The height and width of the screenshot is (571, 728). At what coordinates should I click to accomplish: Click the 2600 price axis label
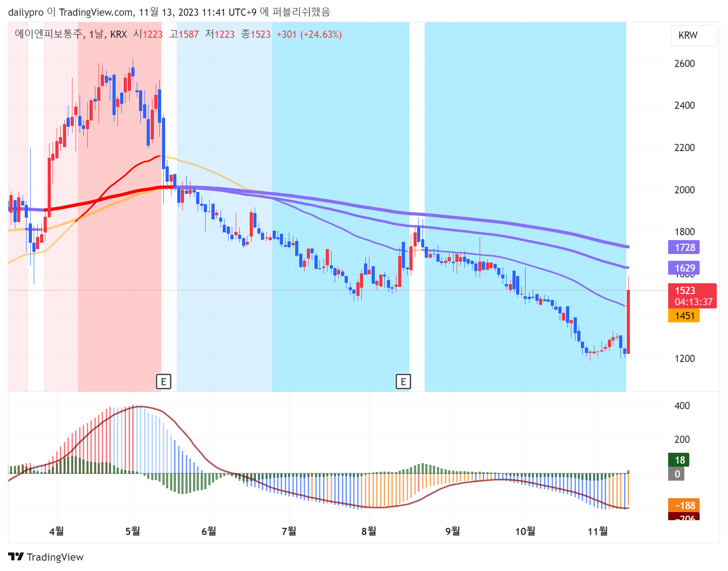[x=684, y=64]
